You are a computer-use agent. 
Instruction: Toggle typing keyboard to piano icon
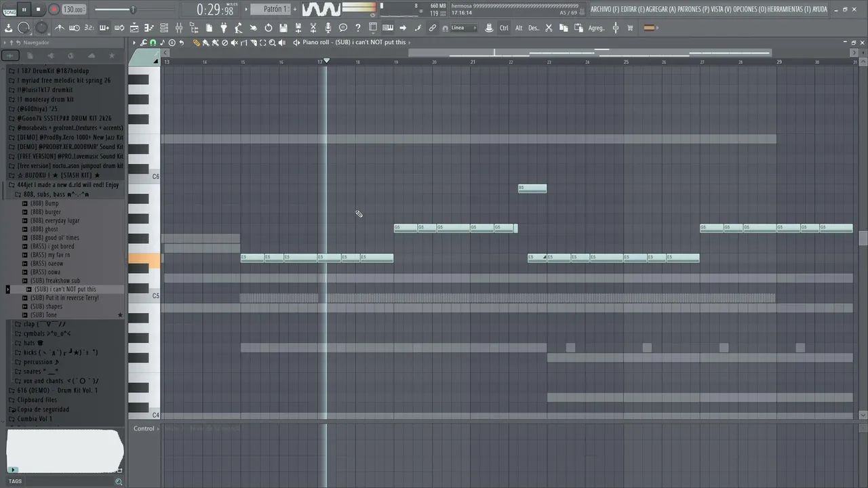pos(388,28)
